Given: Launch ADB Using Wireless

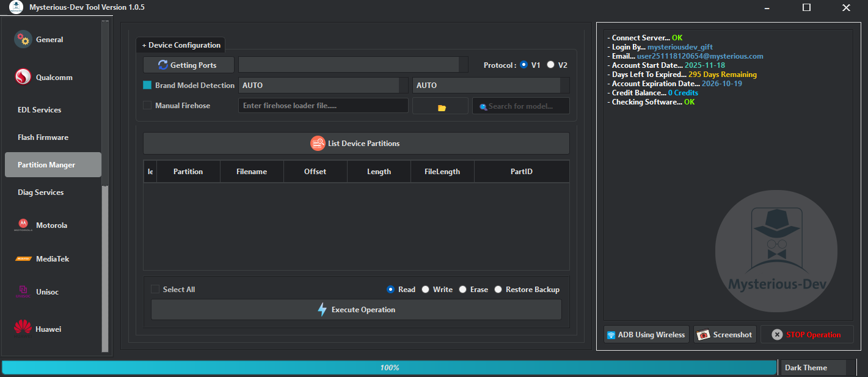Looking at the screenshot, I should (x=646, y=334).
